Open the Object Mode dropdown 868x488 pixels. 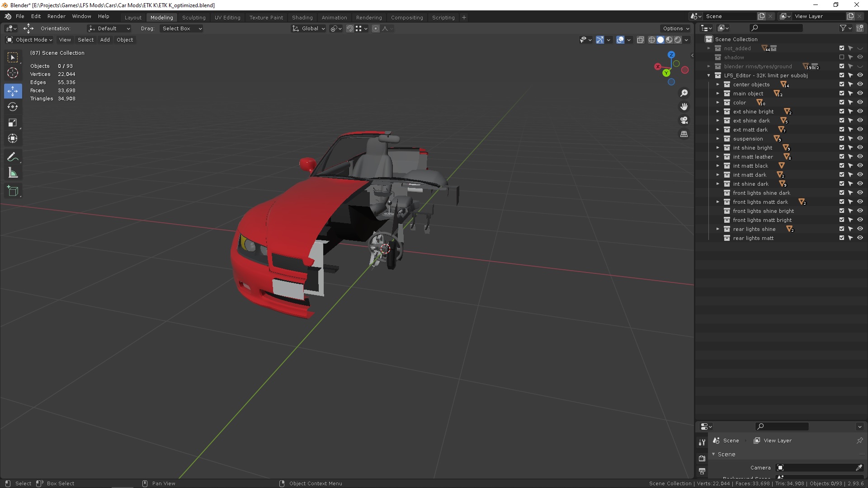30,40
